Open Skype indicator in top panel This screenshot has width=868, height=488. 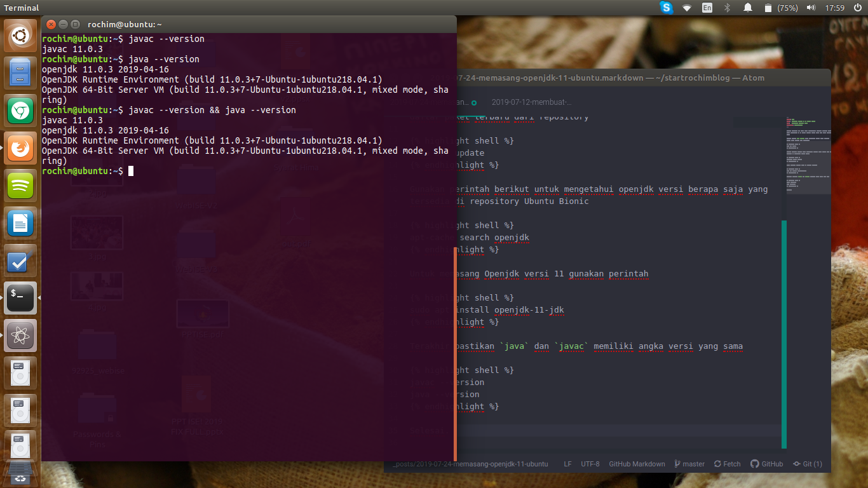click(x=666, y=8)
